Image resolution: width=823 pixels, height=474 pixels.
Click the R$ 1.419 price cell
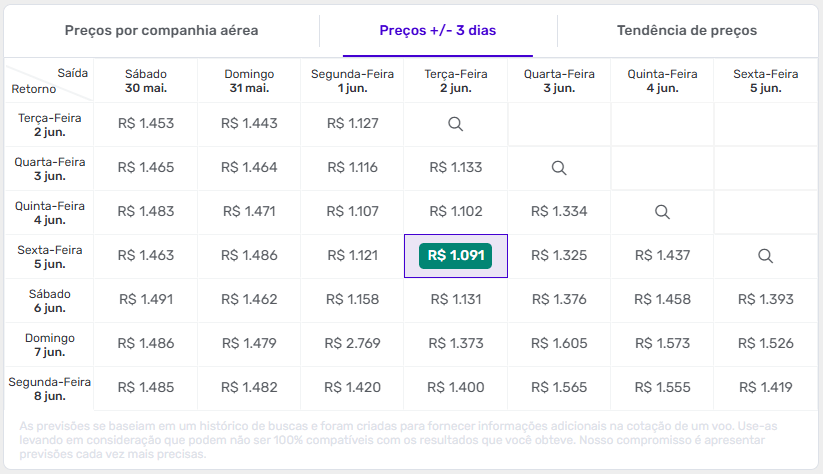click(x=765, y=387)
